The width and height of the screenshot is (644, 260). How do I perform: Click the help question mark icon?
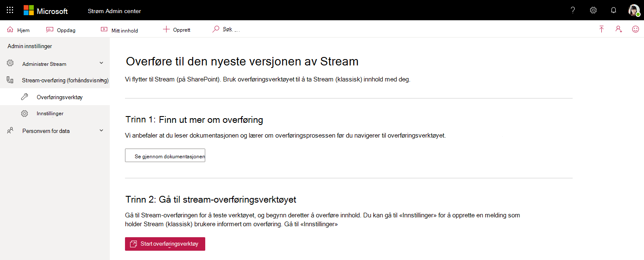coord(572,10)
